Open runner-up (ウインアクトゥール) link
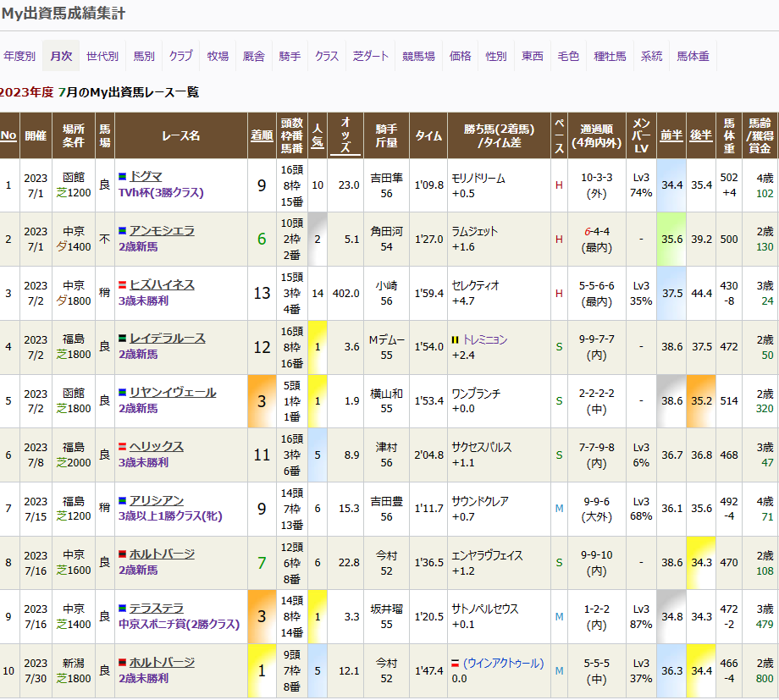 coord(503,664)
